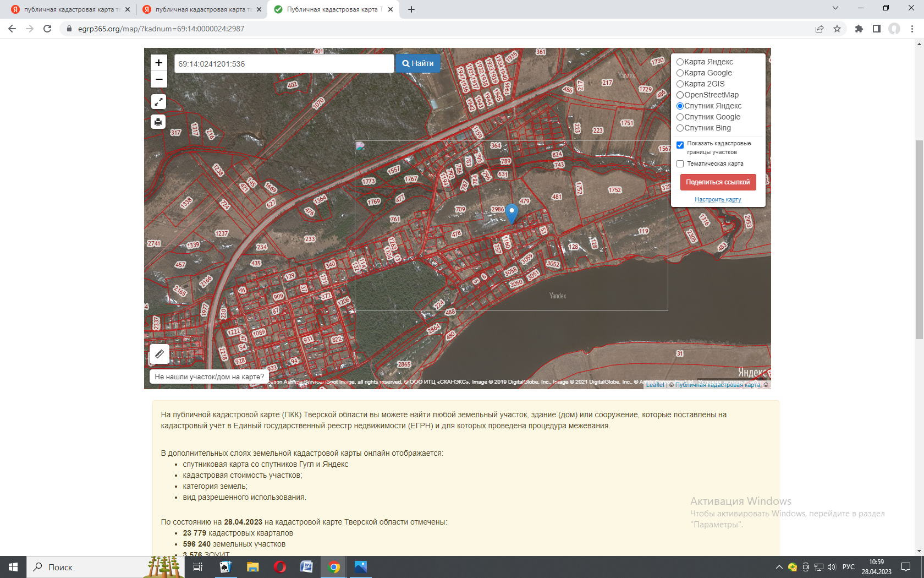Open the Leaflet attribution link
Screen dimensions: 924x578
click(655, 385)
